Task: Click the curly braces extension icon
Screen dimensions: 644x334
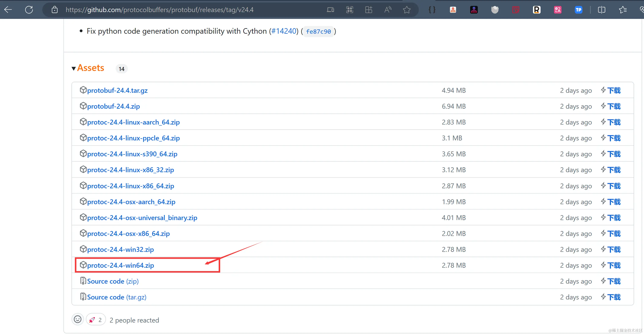Action: [432, 10]
